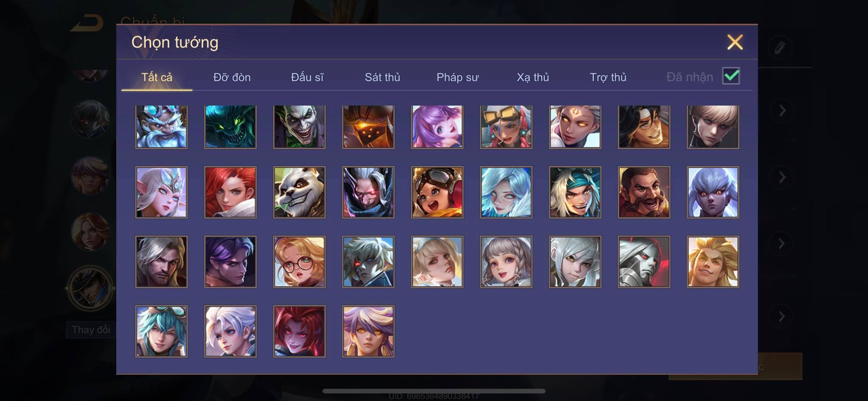Open the Sát thủ tab
The height and width of the screenshot is (401, 868).
[382, 77]
